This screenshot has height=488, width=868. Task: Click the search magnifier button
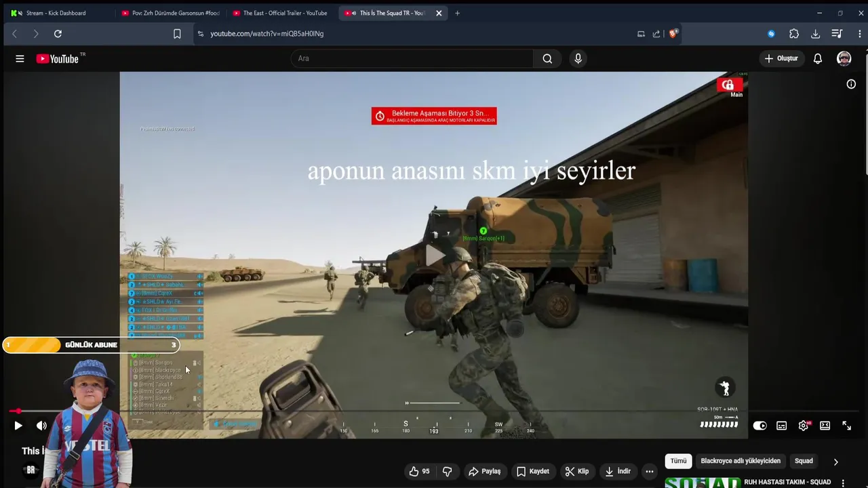pyautogui.click(x=547, y=58)
